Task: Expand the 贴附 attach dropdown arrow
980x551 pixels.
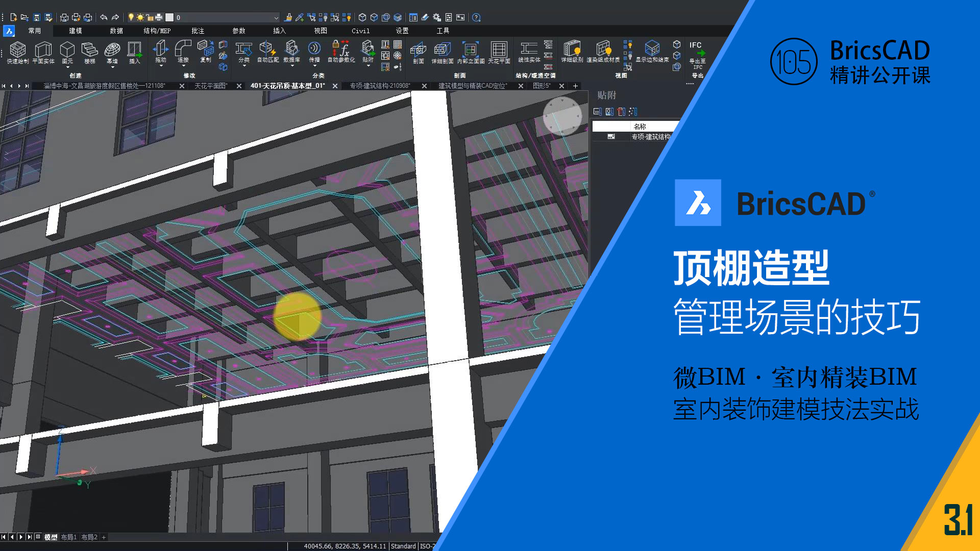Action: pos(368,66)
